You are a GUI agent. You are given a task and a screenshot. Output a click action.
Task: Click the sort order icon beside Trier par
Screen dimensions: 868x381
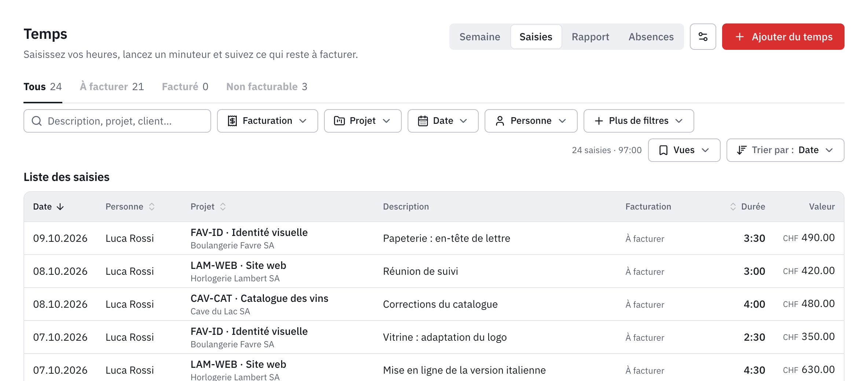click(742, 150)
